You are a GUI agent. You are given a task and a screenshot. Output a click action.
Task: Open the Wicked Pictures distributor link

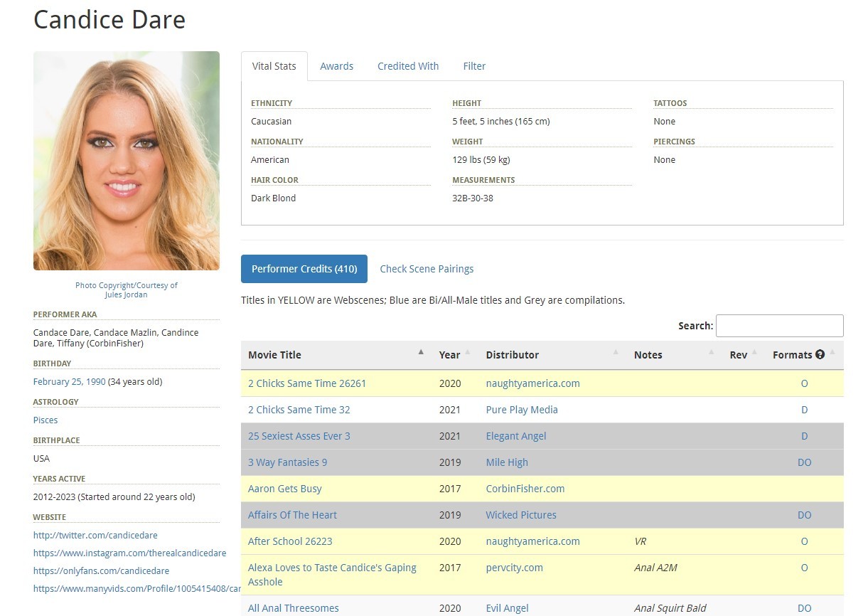pos(521,515)
